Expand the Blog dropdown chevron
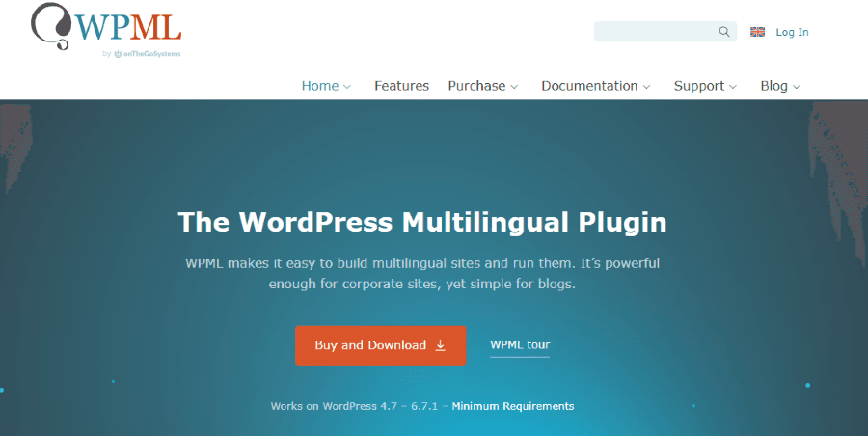This screenshot has height=436, width=868. point(797,87)
